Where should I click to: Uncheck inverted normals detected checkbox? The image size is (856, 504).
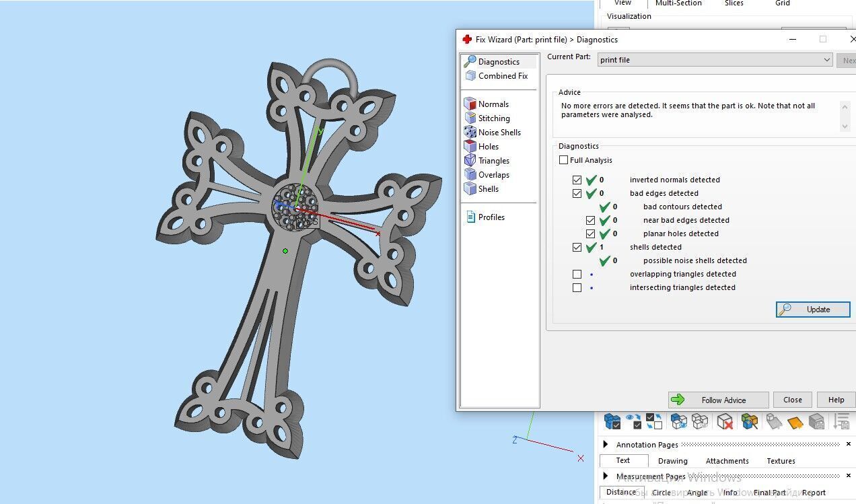[x=577, y=180]
